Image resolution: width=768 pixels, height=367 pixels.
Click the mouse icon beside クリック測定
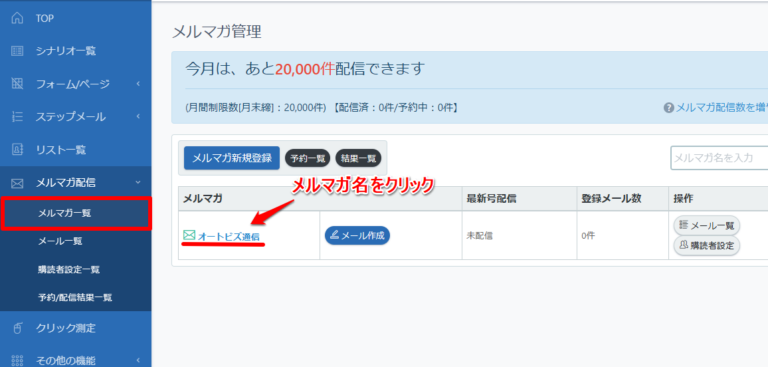(17, 328)
